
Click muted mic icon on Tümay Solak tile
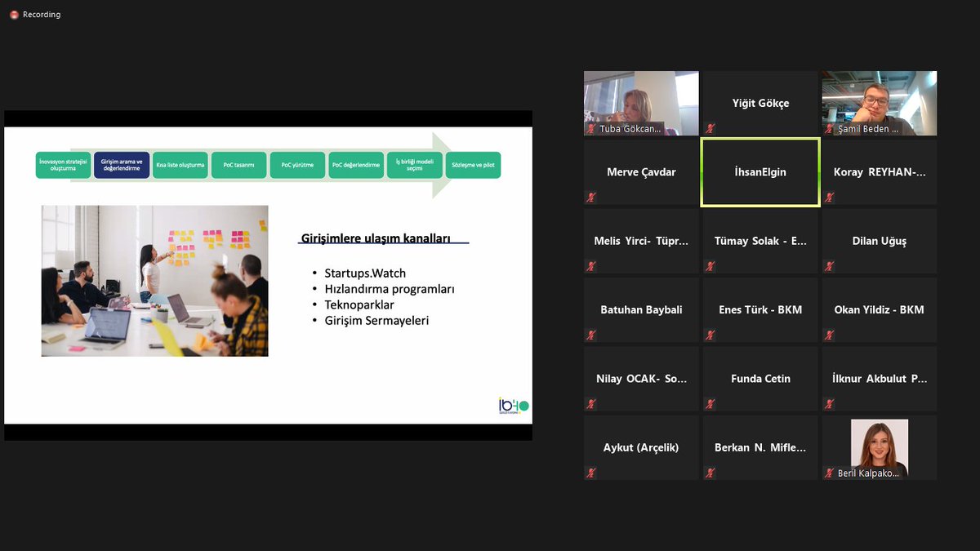click(710, 266)
